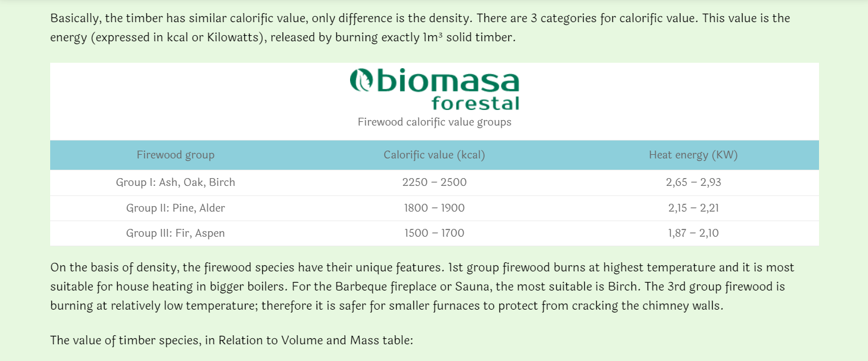The height and width of the screenshot is (361, 868).
Task: Select the Firewood group column header
Action: tap(176, 155)
